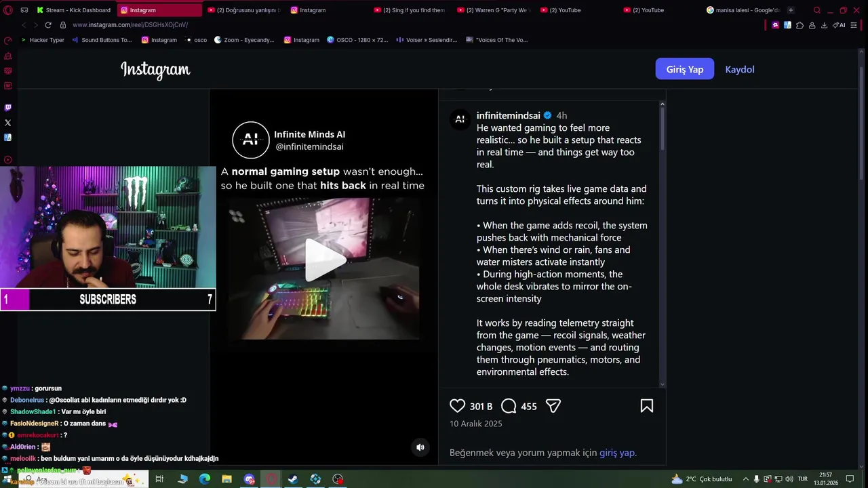Viewport: 868px width, 488px height.
Task: Switch to the Warren G 'Party We' tab
Action: click(494, 10)
